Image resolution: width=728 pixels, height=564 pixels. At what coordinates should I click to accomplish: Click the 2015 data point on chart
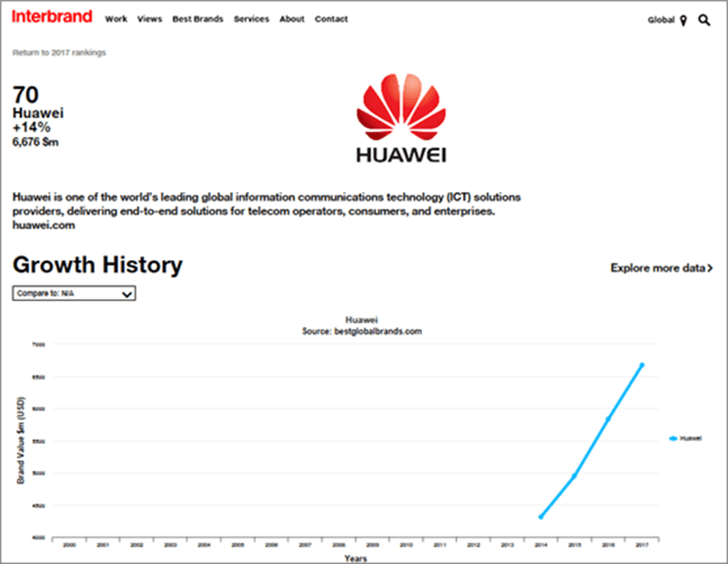(x=574, y=476)
